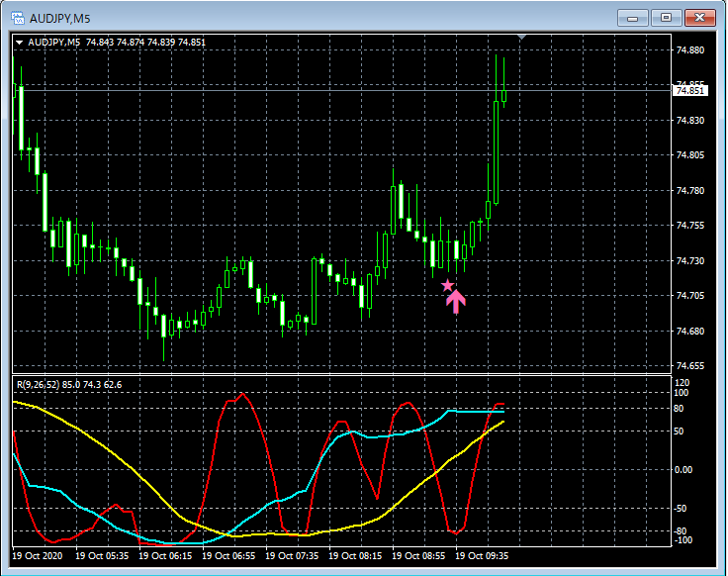Image resolution: width=728 pixels, height=576 pixels.
Task: Click price scale value 74.730
Action: point(690,260)
